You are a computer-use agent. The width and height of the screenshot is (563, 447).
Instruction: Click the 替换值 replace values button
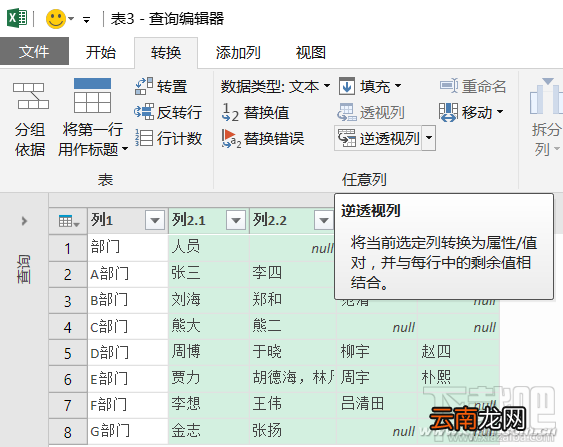tap(255, 112)
